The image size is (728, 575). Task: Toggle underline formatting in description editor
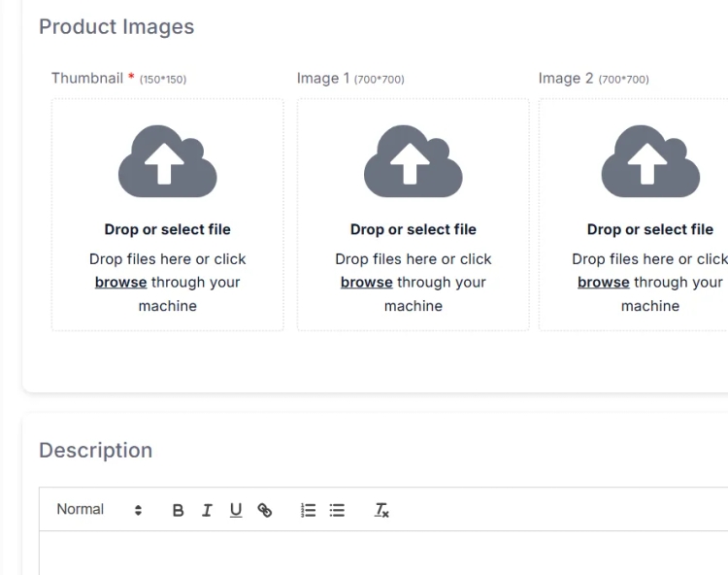(236, 510)
